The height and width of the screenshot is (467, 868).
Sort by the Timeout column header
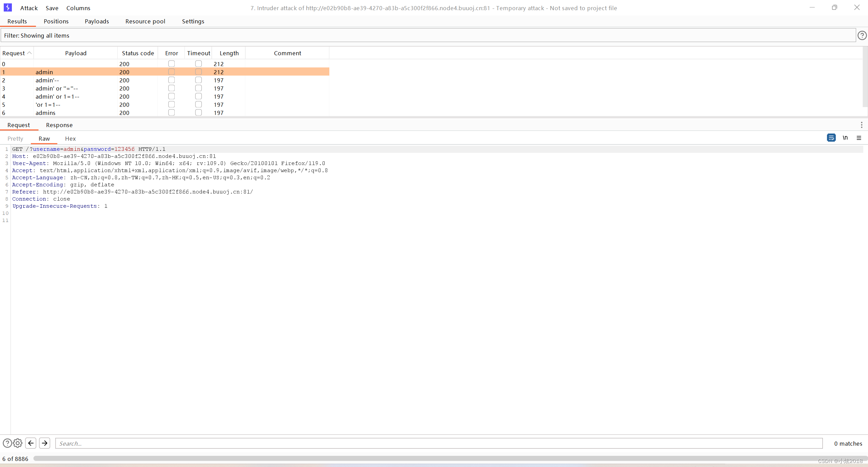[x=198, y=53]
